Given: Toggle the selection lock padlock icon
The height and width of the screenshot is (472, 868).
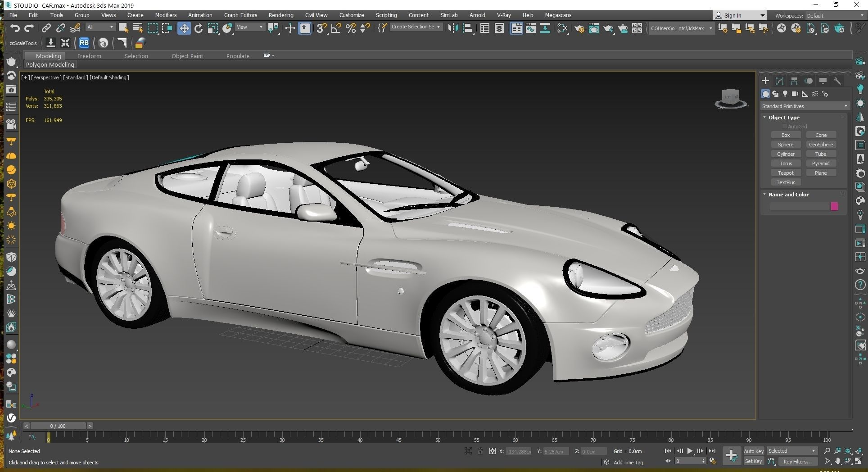Looking at the screenshot, I should (x=480, y=451).
